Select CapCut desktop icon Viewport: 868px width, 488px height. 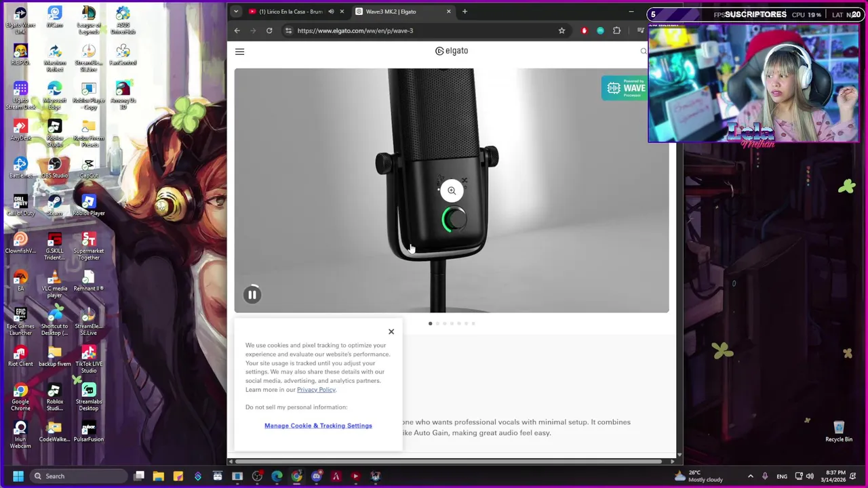[89, 168]
